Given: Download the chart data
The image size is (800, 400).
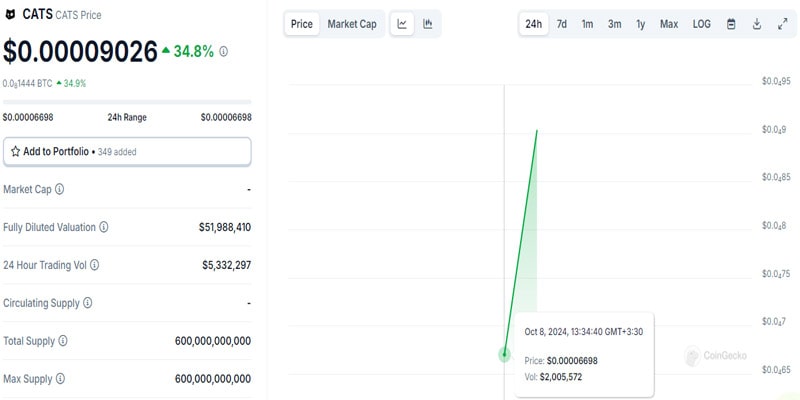Looking at the screenshot, I should click(x=757, y=24).
